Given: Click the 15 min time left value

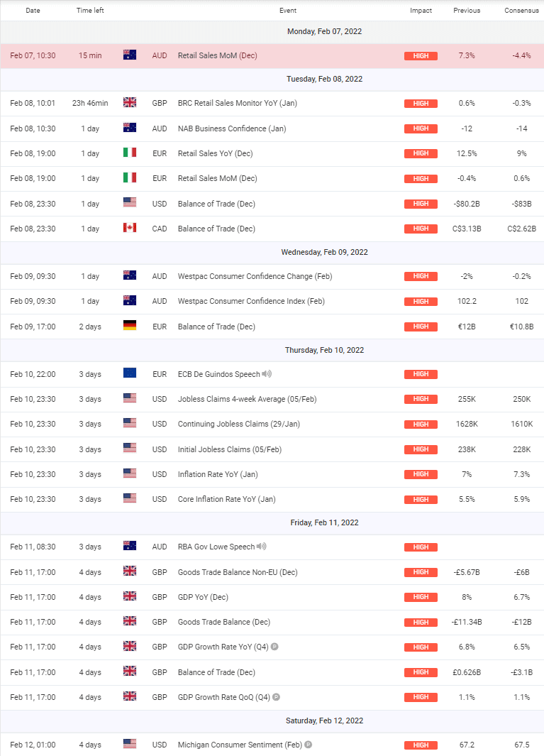Looking at the screenshot, I should tap(90, 55).
